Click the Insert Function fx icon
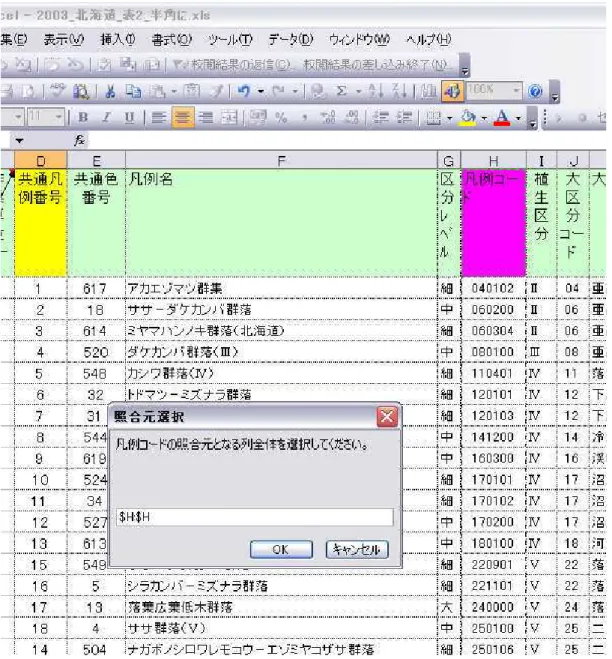Viewport: 612px width, 659px height. tap(79, 140)
